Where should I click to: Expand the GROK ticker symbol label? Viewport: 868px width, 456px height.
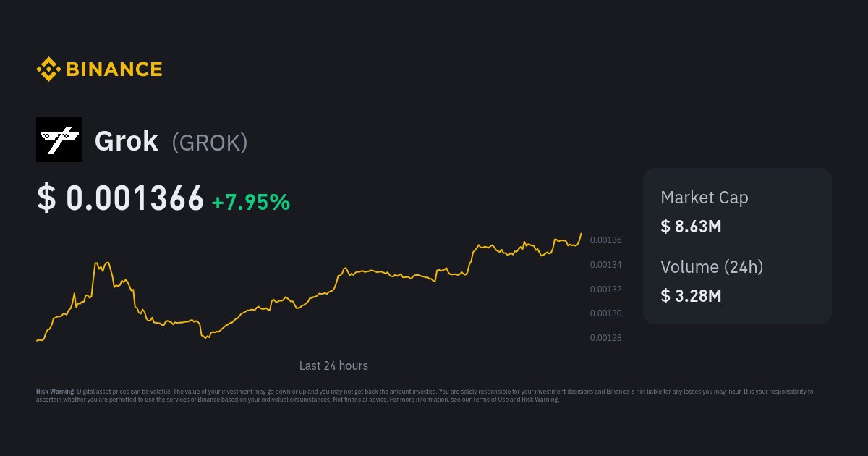click(210, 143)
